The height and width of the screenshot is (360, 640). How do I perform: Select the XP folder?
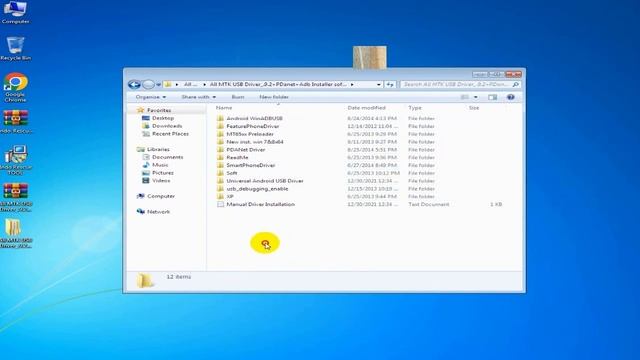[x=230, y=197]
